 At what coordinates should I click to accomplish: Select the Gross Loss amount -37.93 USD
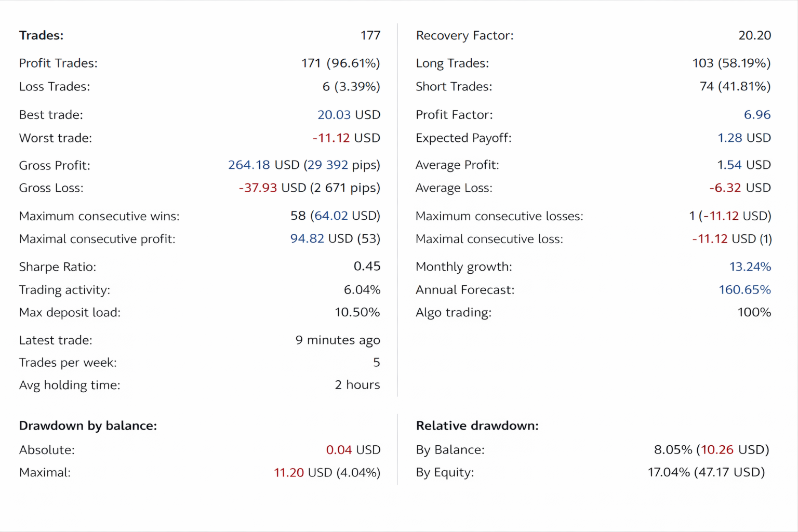pyautogui.click(x=272, y=188)
